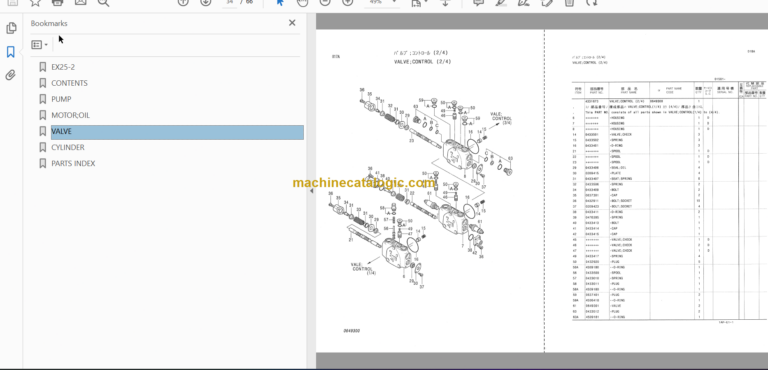Zoom out with the minus icon
This screenshot has width=768, height=370.
pos(325,2)
